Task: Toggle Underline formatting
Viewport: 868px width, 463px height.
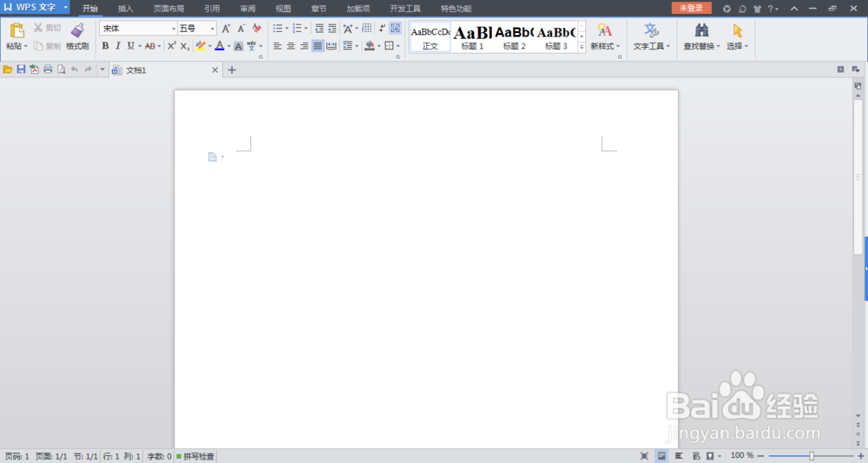Action: point(131,46)
